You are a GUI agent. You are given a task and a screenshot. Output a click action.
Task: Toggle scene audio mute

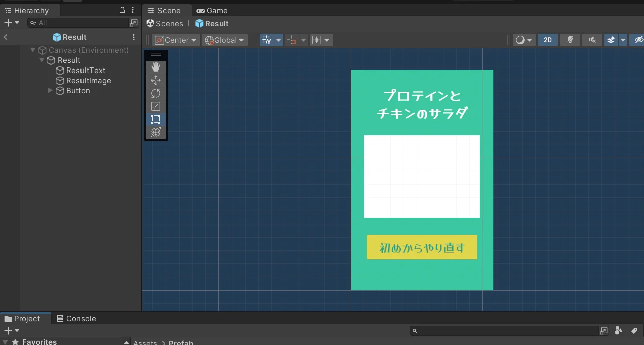[592, 40]
